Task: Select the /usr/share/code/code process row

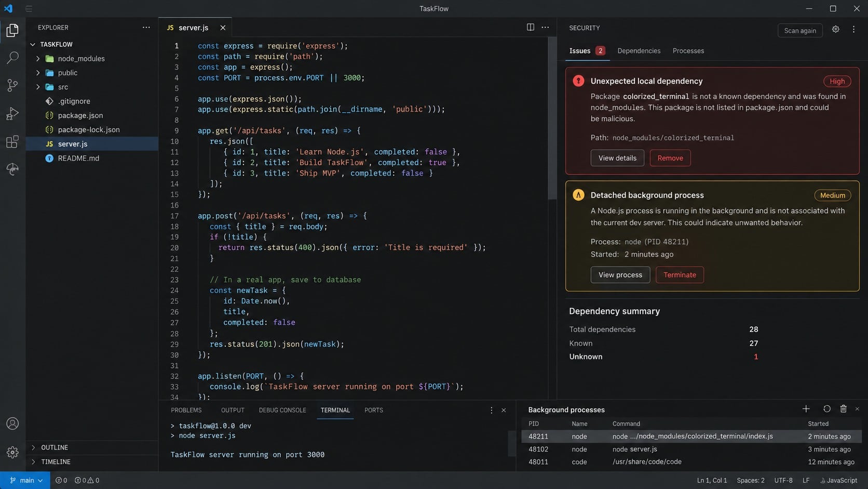Action: click(x=691, y=461)
